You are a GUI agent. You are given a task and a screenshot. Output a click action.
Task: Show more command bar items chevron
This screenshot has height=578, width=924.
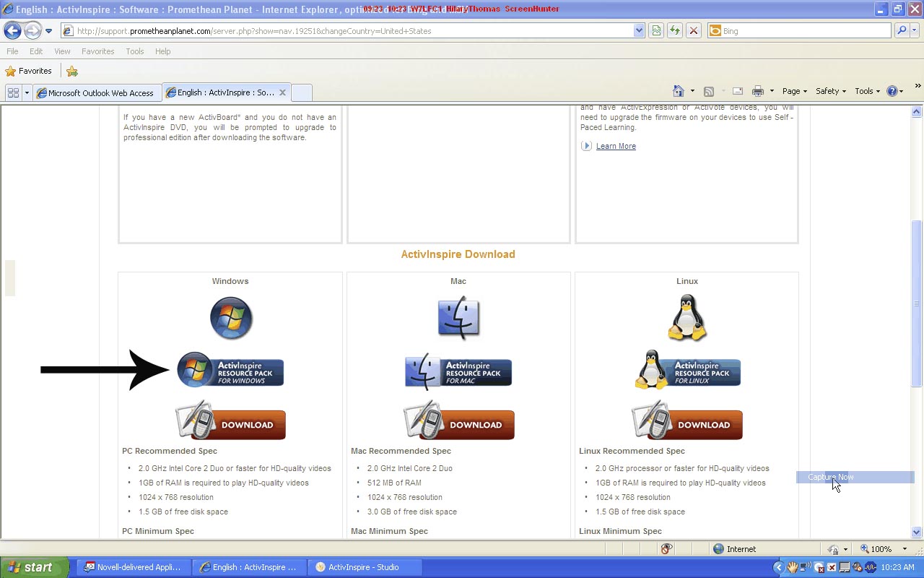[918, 87]
